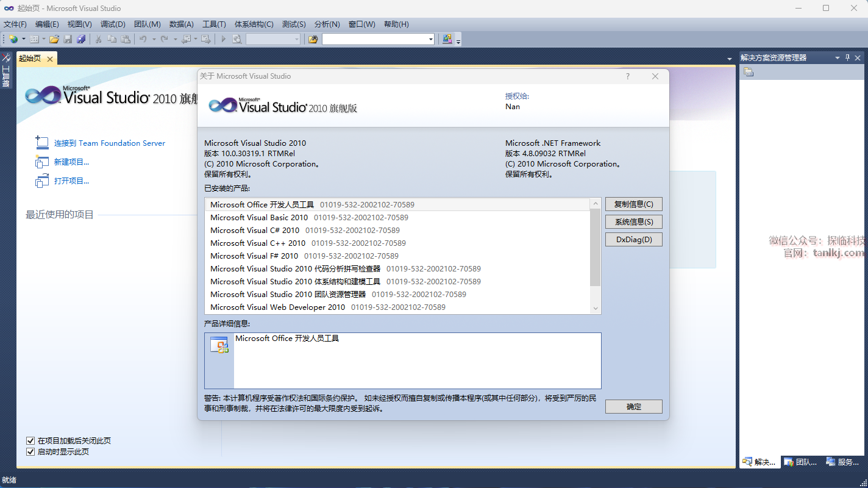The image size is (868, 488).
Task: Open the Solution Explorer window position dropdown
Action: click(838, 57)
